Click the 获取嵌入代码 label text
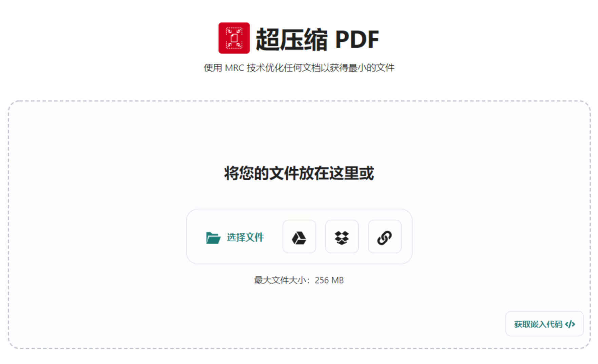This screenshot has height=364, width=598. pos(538,324)
